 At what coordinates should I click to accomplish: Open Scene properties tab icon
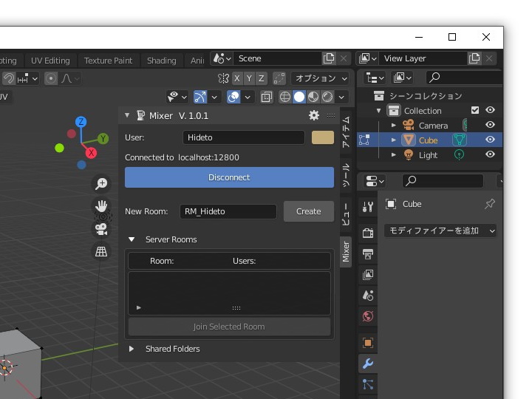pyautogui.click(x=368, y=296)
